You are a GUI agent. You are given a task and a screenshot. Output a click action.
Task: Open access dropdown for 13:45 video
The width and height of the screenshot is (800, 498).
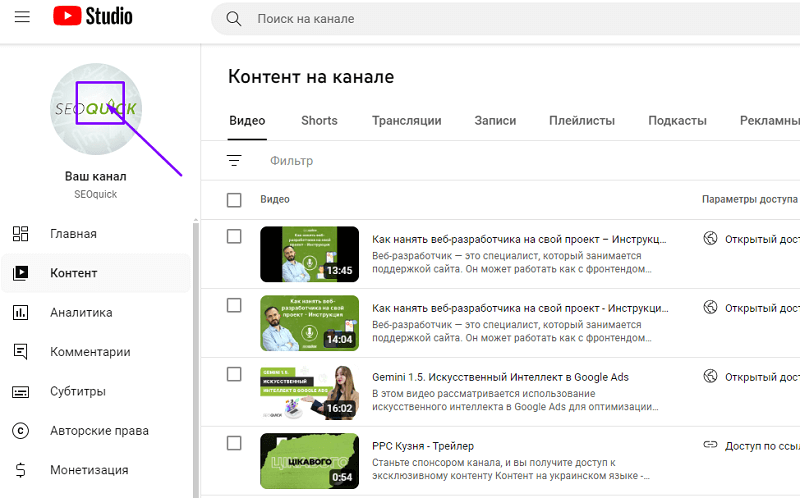click(x=762, y=239)
